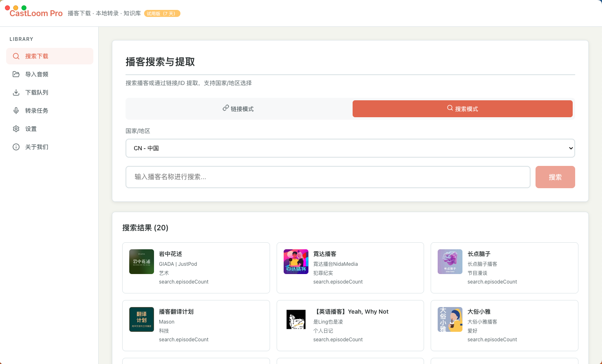Open 设置 from the sidebar

point(50,129)
